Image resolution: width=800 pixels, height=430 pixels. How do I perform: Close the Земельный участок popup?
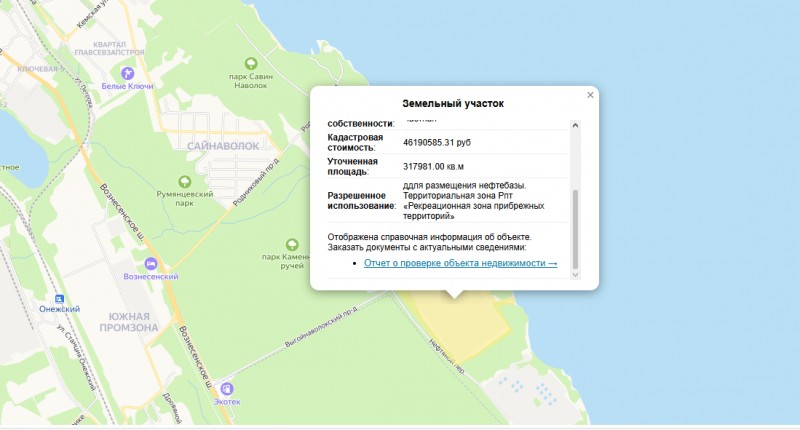[590, 95]
